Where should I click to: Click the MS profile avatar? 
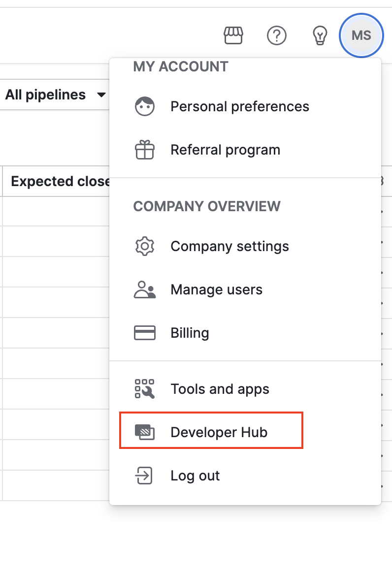tap(361, 35)
